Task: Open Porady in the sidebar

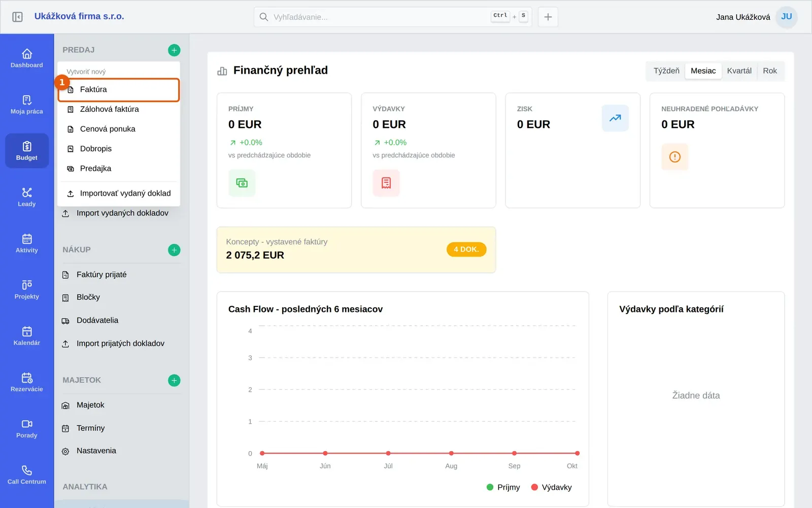Action: (x=27, y=428)
